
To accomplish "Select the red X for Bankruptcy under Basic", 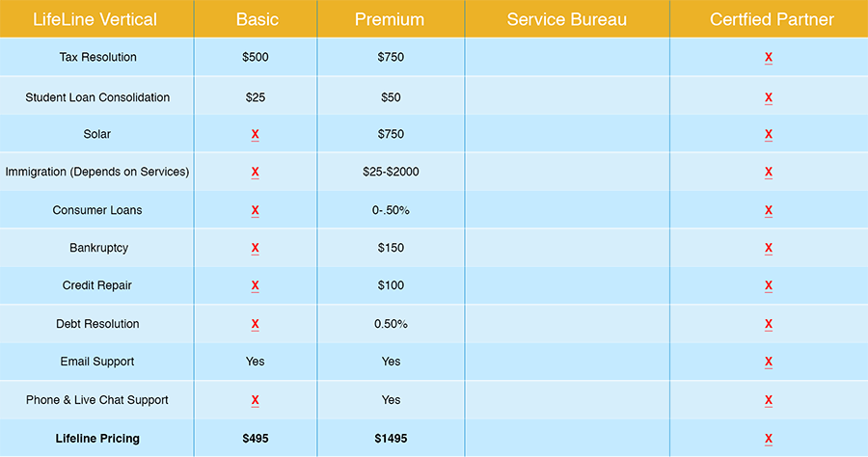I will [x=256, y=249].
